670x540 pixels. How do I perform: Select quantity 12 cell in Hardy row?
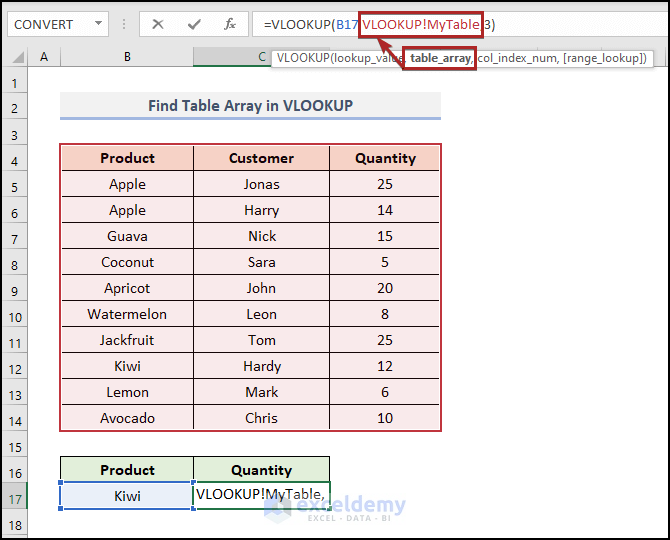(385, 367)
